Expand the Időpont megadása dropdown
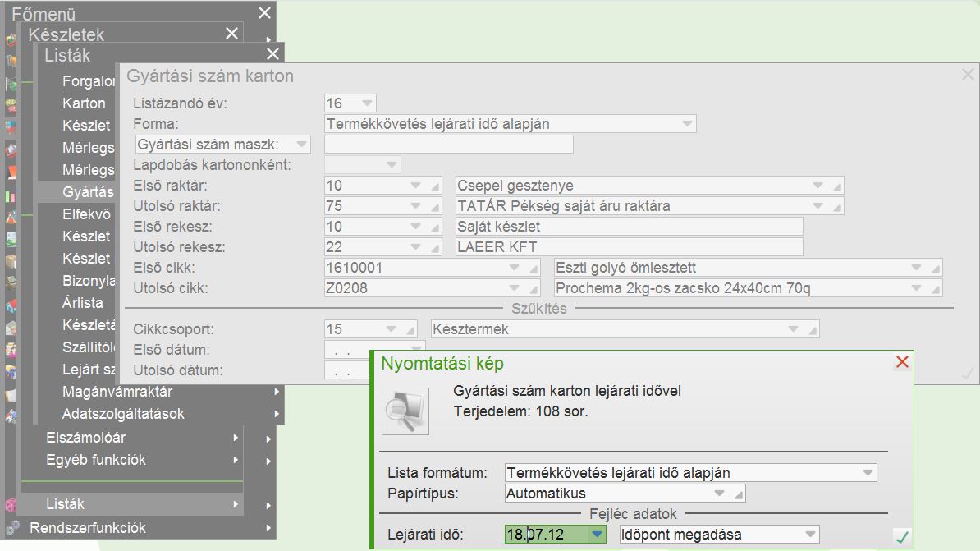 810,535
